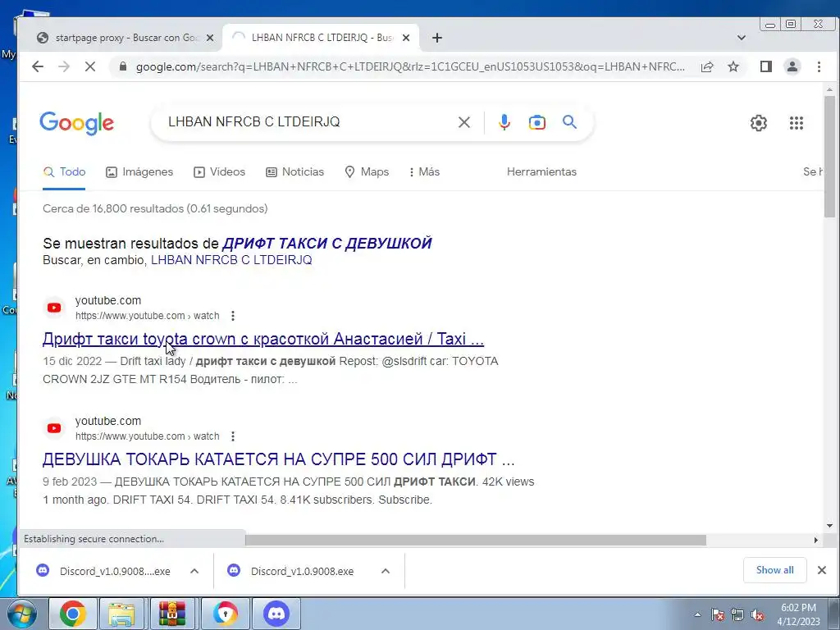
Task: Click the muted volume tray icon
Action: pyautogui.click(x=757, y=615)
